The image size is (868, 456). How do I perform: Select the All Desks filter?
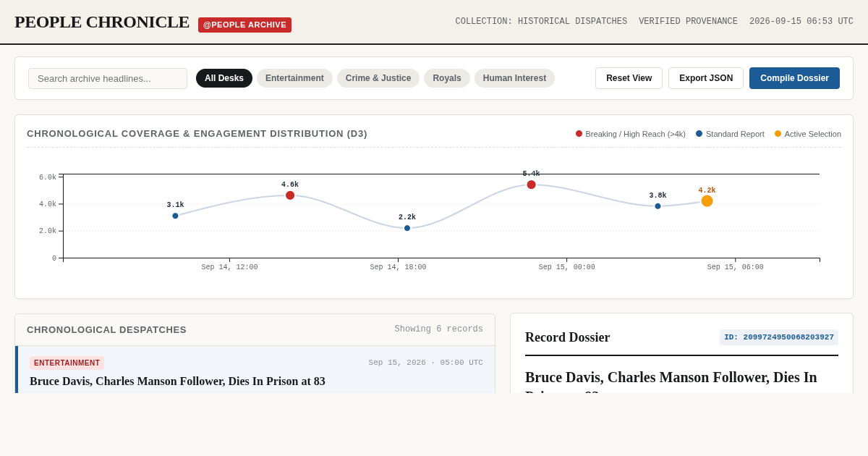tap(224, 78)
